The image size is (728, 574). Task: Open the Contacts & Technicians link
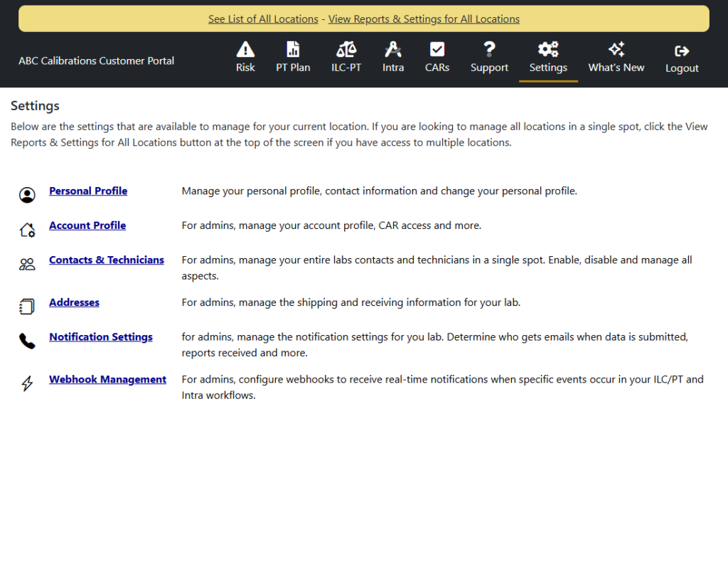[x=107, y=260]
